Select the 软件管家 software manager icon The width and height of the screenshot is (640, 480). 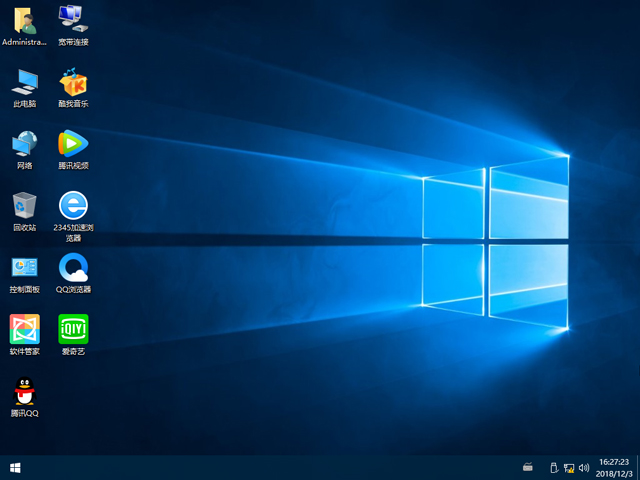tap(24, 329)
